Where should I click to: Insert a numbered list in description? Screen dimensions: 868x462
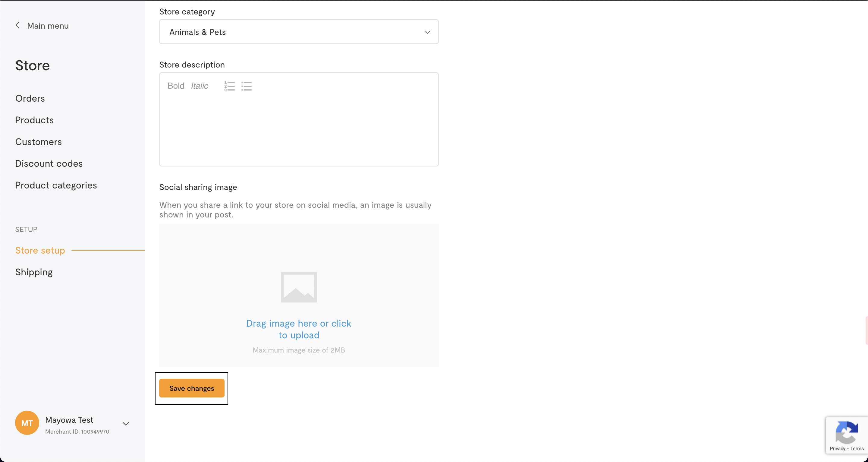pos(229,86)
